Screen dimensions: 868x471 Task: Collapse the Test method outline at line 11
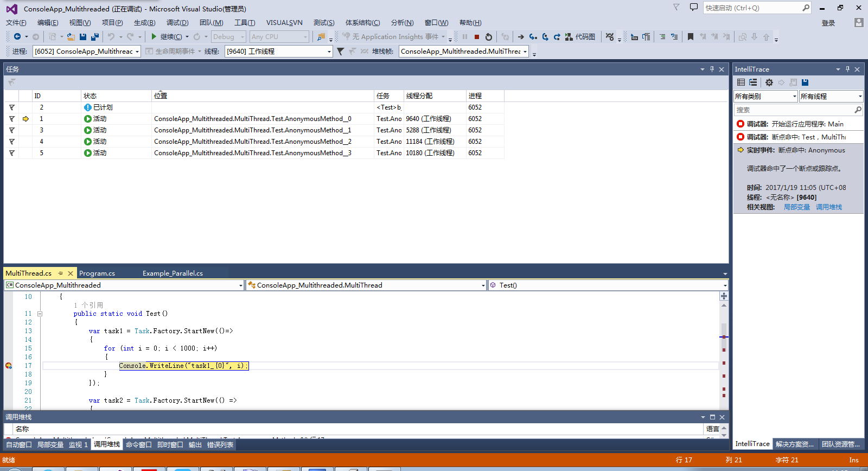[x=40, y=314]
